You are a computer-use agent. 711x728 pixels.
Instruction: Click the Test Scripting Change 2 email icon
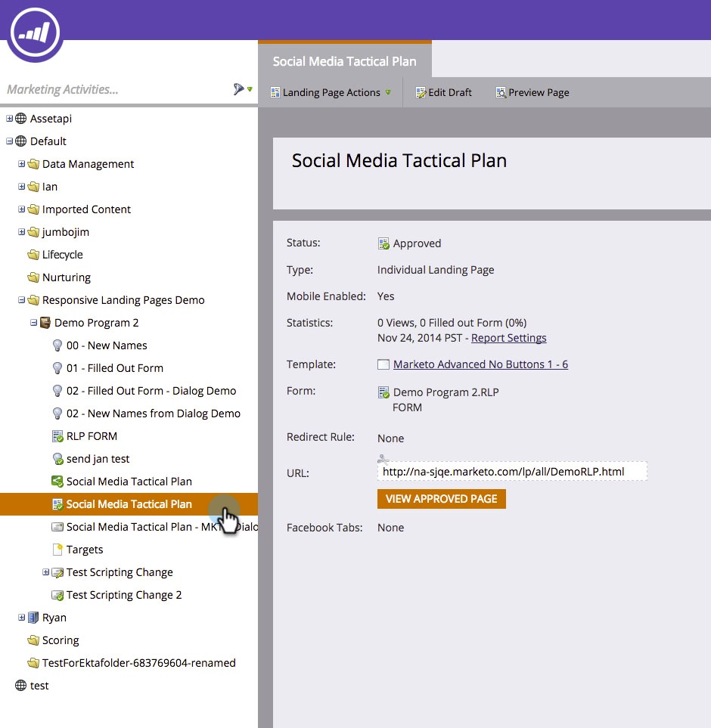click(57, 595)
